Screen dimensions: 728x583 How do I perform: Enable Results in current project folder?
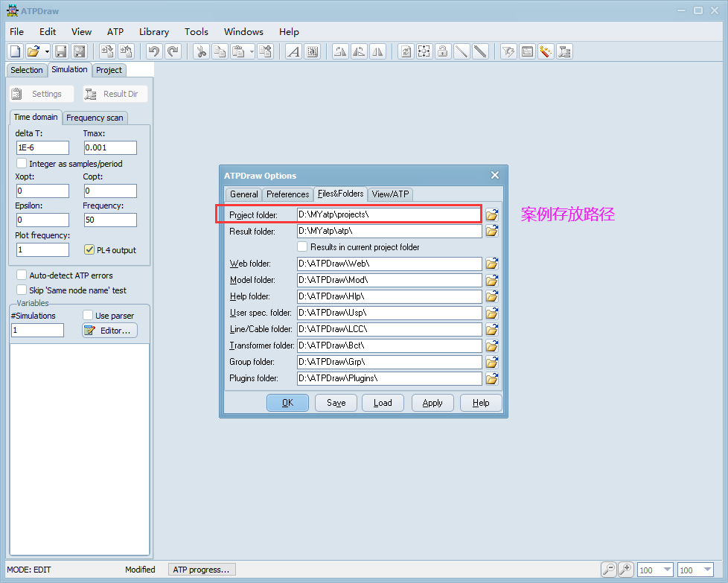(x=303, y=246)
